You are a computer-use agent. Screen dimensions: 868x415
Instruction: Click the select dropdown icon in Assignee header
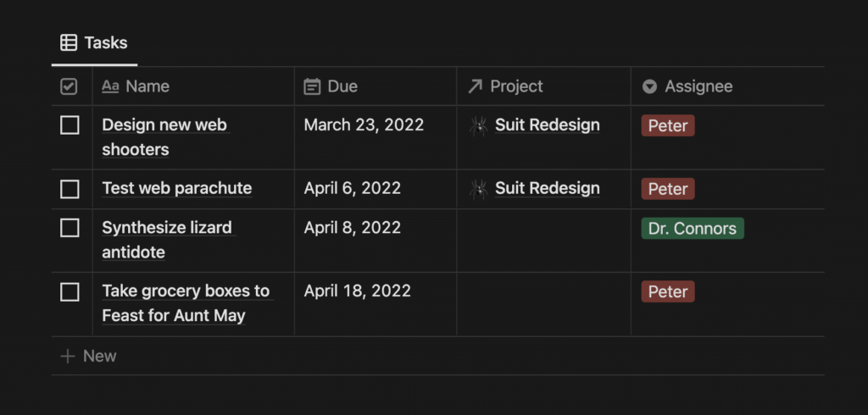(x=649, y=86)
